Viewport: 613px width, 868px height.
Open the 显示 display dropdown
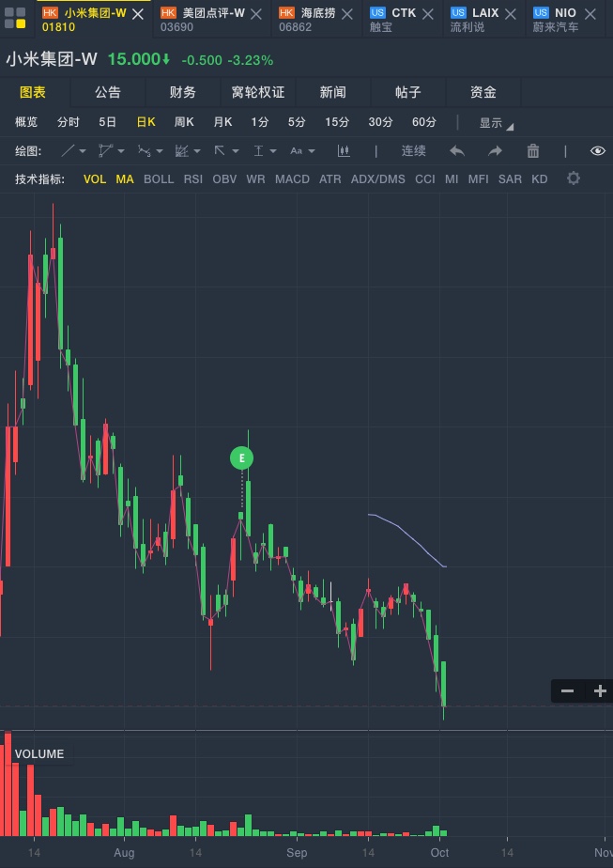(496, 122)
